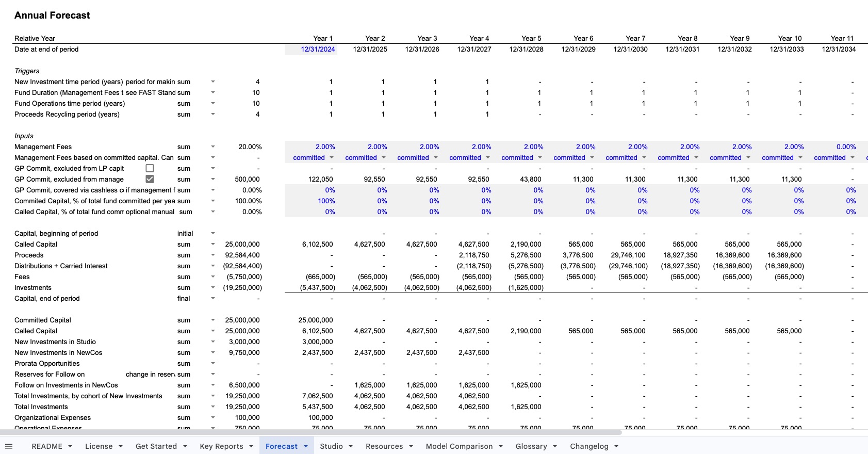Screen dimensions: 868x454
Task: Open Year 1 committed dropdown
Action: [332, 157]
